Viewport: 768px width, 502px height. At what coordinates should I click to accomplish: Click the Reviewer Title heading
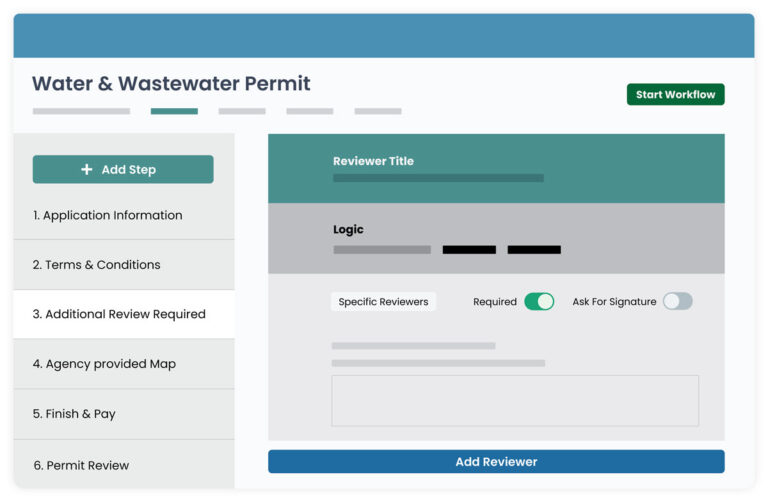[x=373, y=161]
